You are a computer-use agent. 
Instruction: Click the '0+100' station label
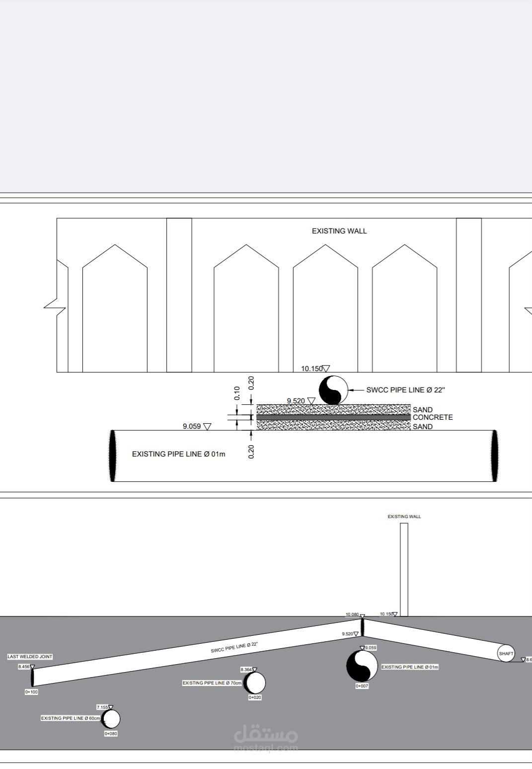tap(31, 692)
